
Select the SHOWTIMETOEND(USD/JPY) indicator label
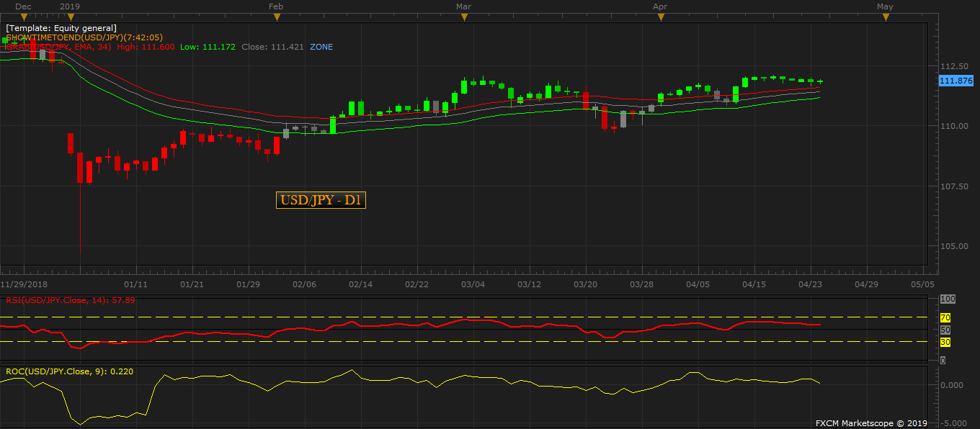coord(83,37)
